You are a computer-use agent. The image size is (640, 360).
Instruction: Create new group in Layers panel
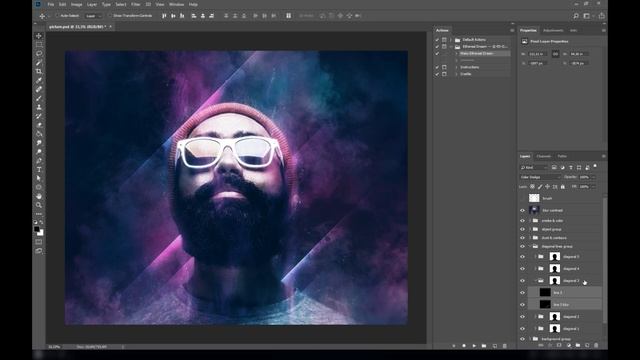click(578, 345)
